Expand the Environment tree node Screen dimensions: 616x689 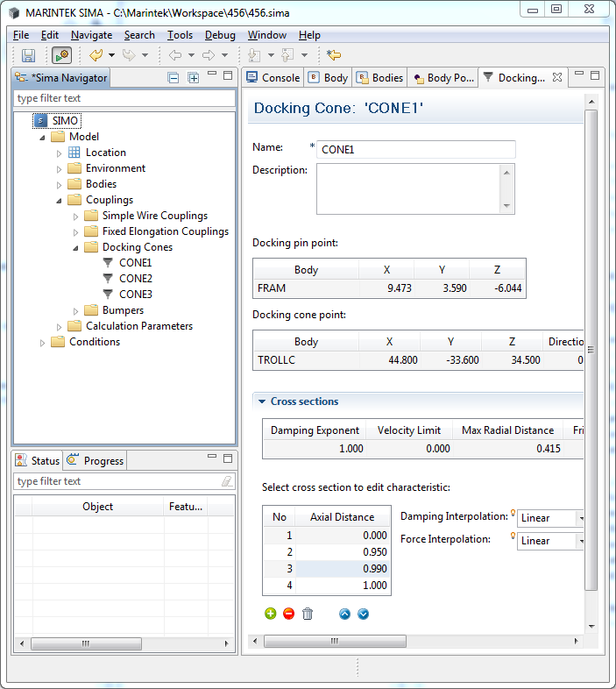pos(60,168)
